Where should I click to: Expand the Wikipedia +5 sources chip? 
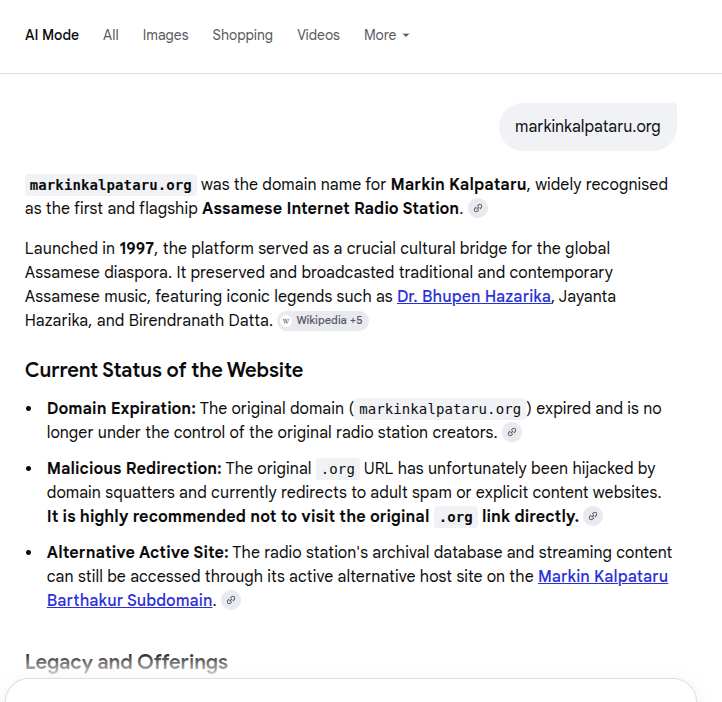(x=323, y=320)
